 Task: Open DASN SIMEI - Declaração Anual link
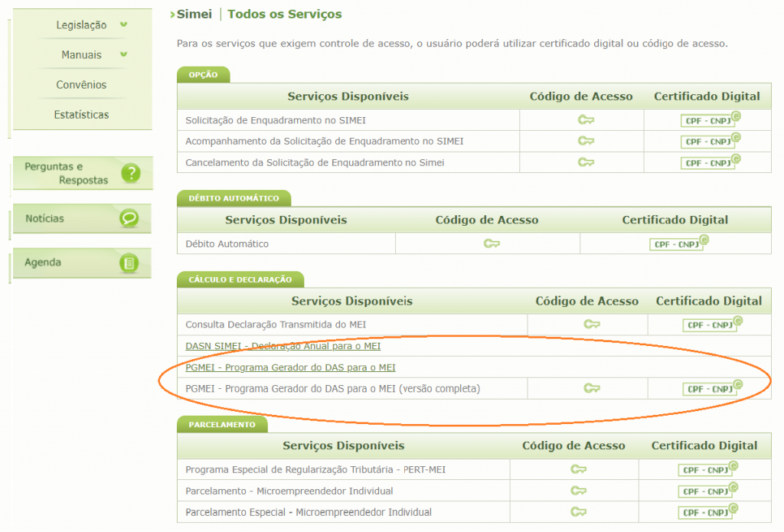[283, 346]
